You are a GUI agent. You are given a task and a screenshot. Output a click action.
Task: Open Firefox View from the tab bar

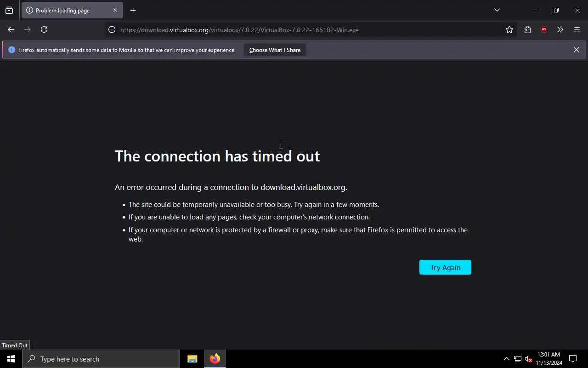[x=9, y=10]
